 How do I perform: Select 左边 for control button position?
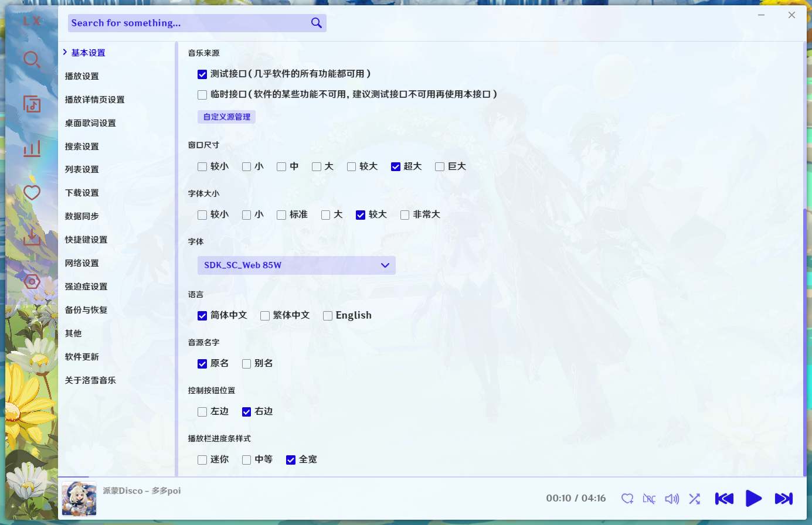pyautogui.click(x=202, y=412)
